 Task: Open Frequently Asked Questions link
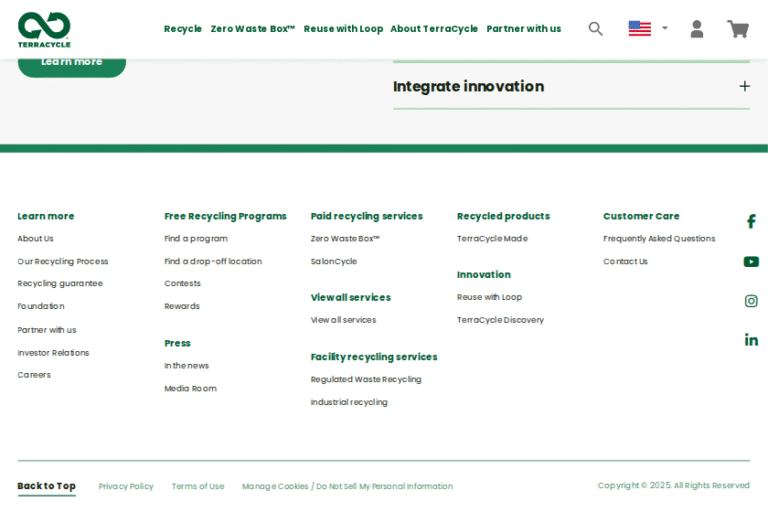(659, 239)
